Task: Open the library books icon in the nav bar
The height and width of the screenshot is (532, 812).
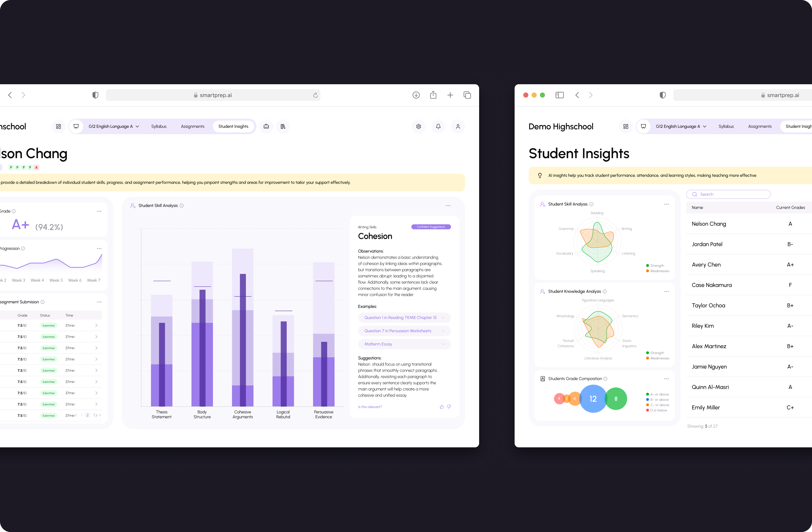Action: 283,126
